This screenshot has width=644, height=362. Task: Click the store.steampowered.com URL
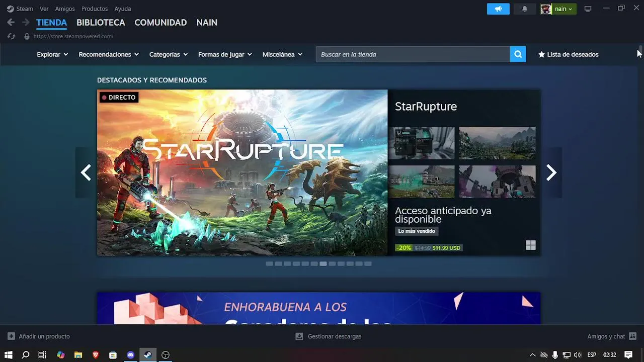coord(73,36)
